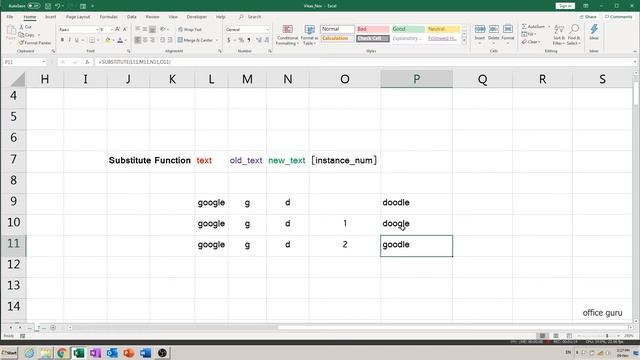This screenshot has height=360, width=640.
Task: Open the Formulas ribbon tab
Action: click(109, 17)
